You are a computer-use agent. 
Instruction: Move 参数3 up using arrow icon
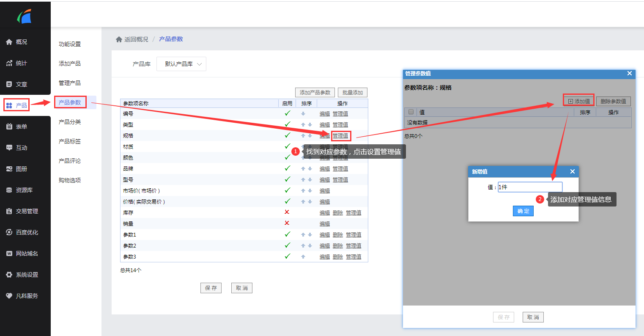[x=303, y=257]
